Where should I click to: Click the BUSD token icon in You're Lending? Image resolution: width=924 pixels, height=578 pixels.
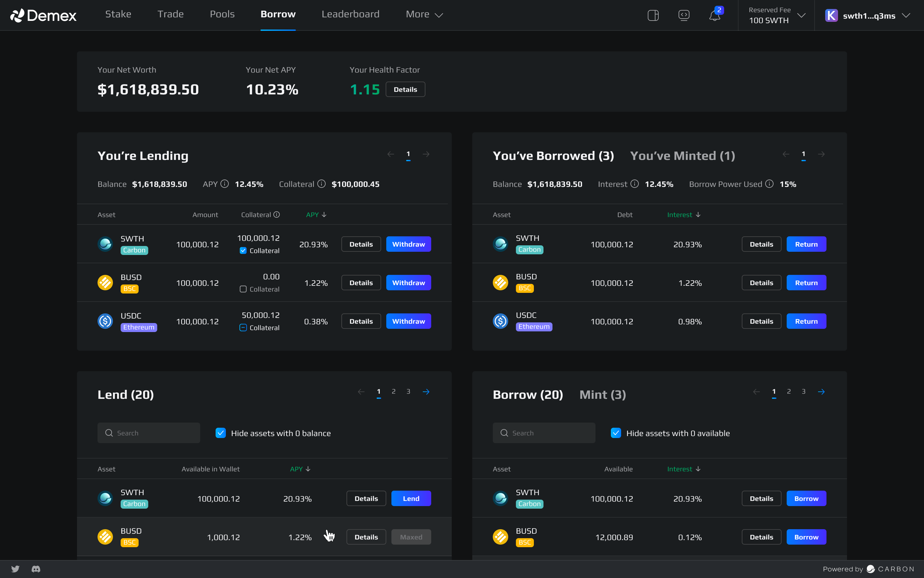[x=105, y=283]
